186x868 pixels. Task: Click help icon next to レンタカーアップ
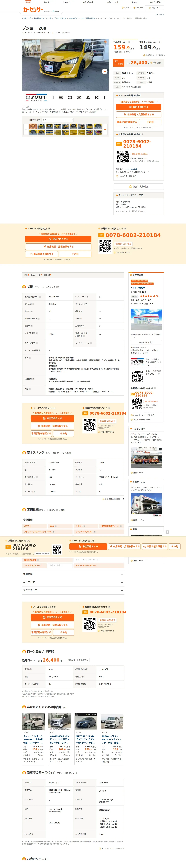point(91,343)
